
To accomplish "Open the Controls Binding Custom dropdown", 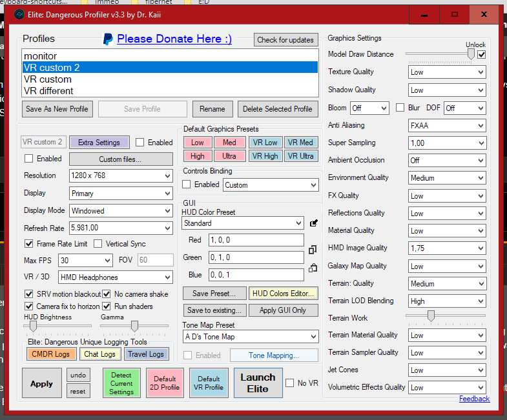I will pos(271,185).
